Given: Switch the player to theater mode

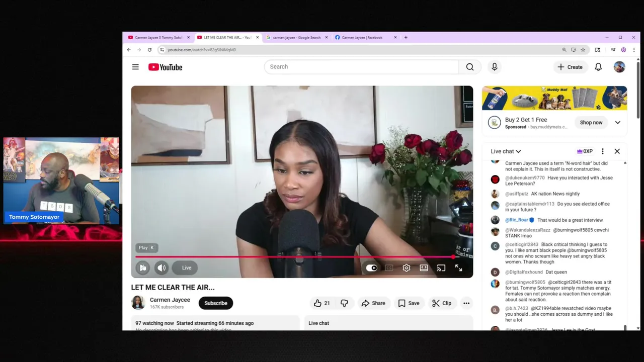Looking at the screenshot, I should click(424, 268).
